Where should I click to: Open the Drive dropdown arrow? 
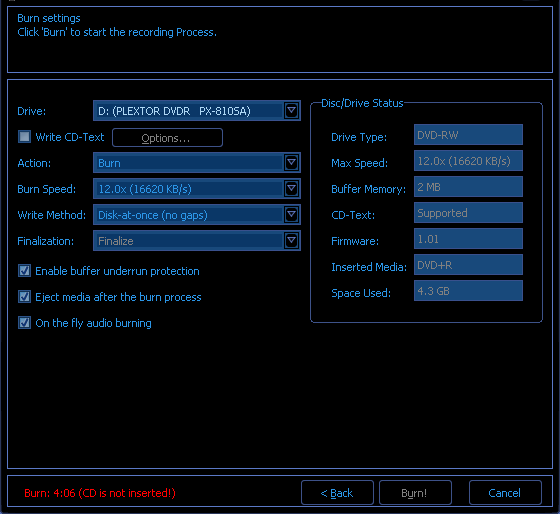291,111
